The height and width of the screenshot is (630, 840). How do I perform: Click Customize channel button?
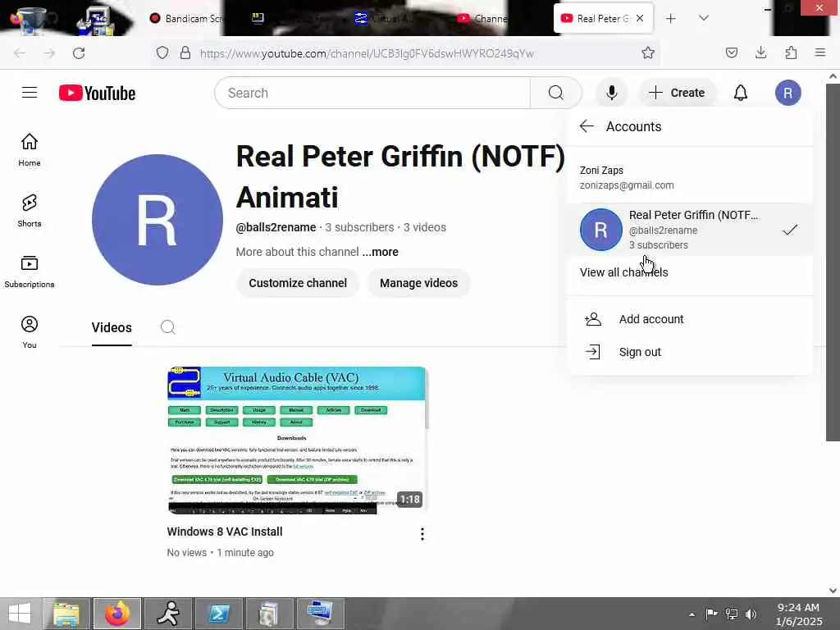pyautogui.click(x=298, y=283)
